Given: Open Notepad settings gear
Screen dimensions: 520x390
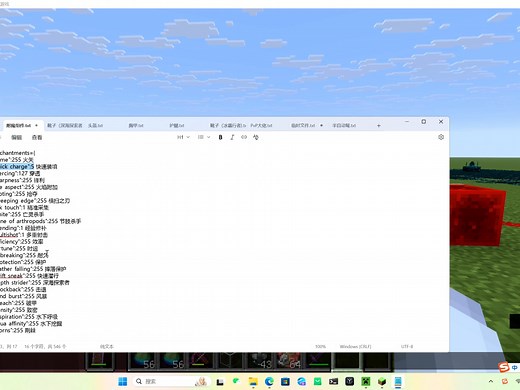Looking at the screenshot, I should click(x=441, y=137).
